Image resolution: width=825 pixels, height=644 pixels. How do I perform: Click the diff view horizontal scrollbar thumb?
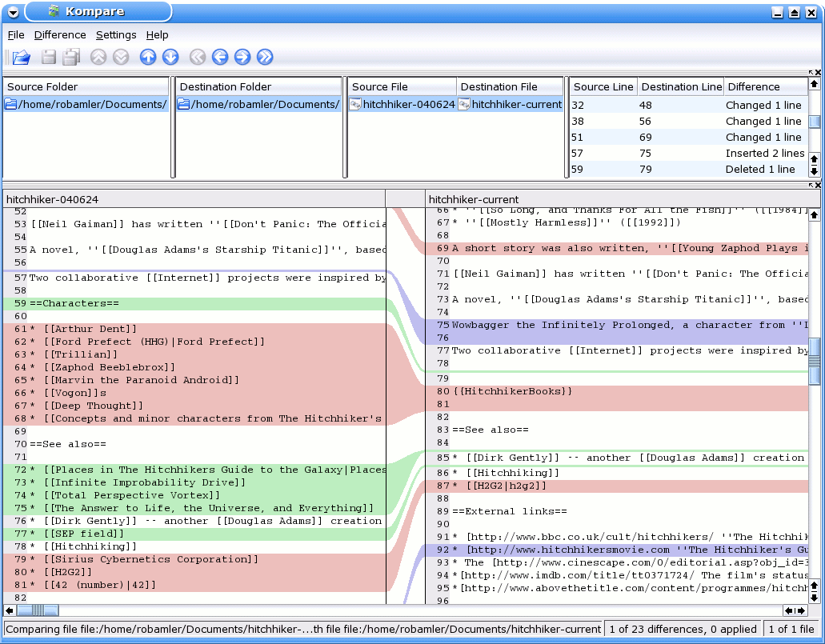(x=38, y=610)
